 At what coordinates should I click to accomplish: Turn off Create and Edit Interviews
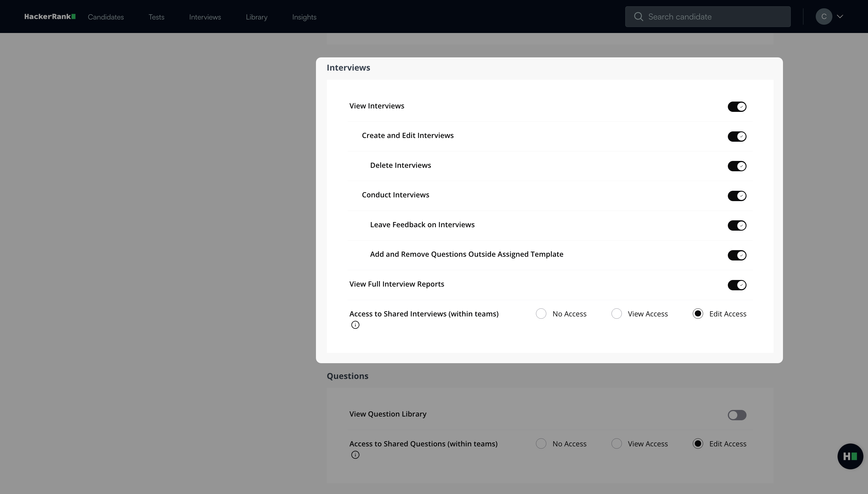click(x=736, y=136)
